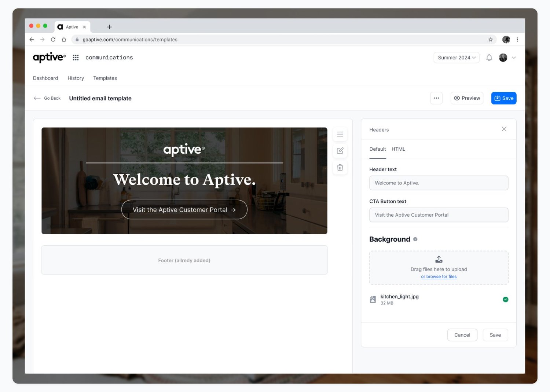Preview the email template
The height and width of the screenshot is (392, 550).
(467, 98)
